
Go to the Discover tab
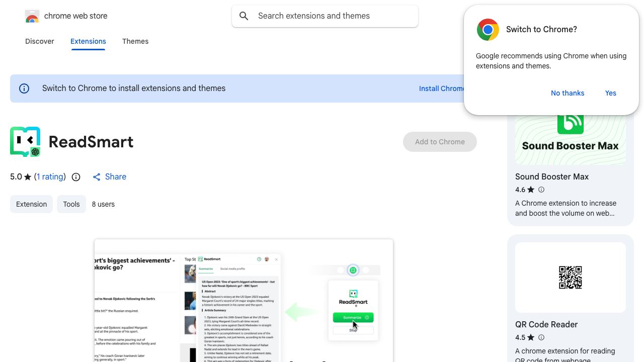coord(40,41)
